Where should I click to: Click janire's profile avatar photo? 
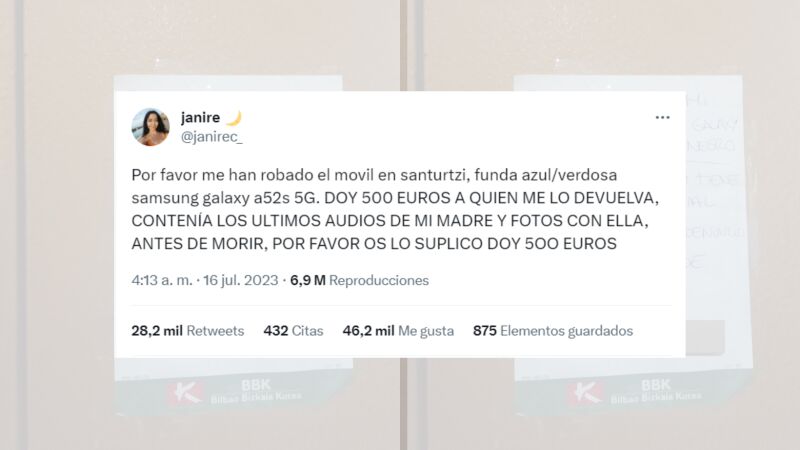(x=151, y=127)
